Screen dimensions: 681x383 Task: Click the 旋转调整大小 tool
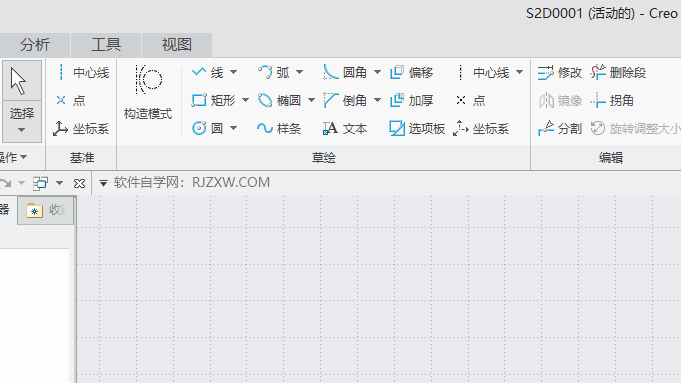point(635,129)
